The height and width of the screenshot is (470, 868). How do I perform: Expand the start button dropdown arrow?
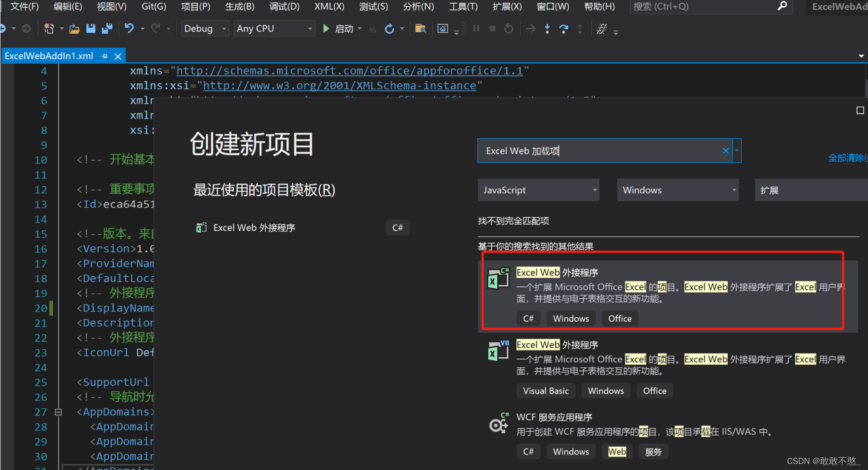coord(360,29)
